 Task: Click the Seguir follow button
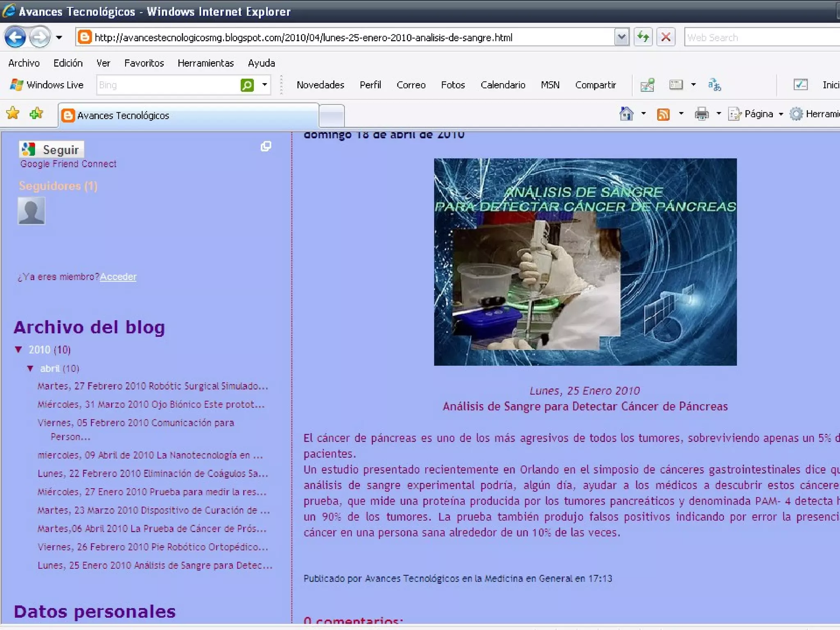pos(52,150)
